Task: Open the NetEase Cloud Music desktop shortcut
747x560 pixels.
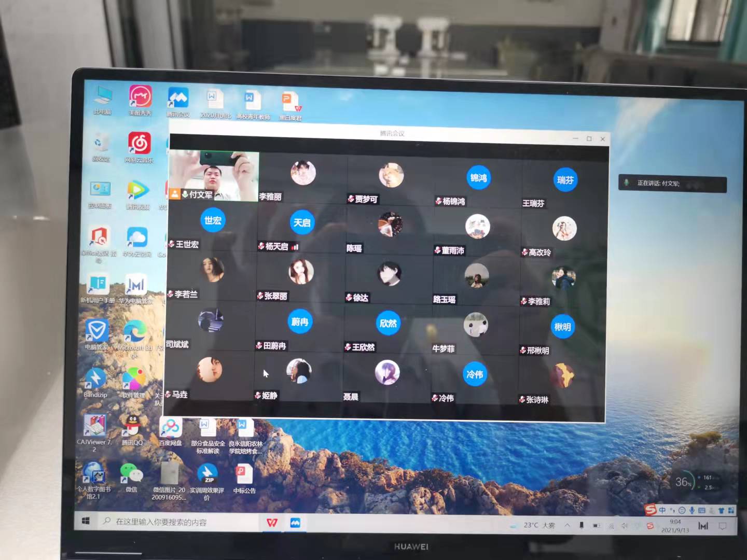Action: point(140,144)
